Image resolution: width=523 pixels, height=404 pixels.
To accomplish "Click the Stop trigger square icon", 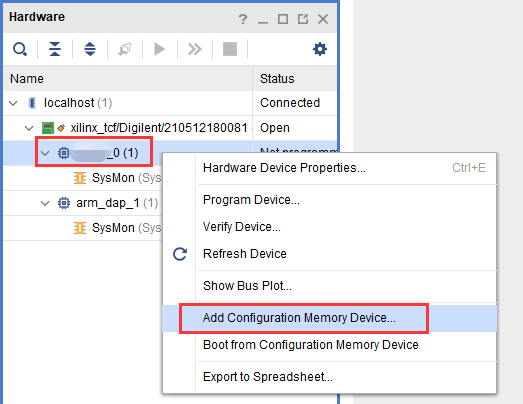I will (230, 49).
